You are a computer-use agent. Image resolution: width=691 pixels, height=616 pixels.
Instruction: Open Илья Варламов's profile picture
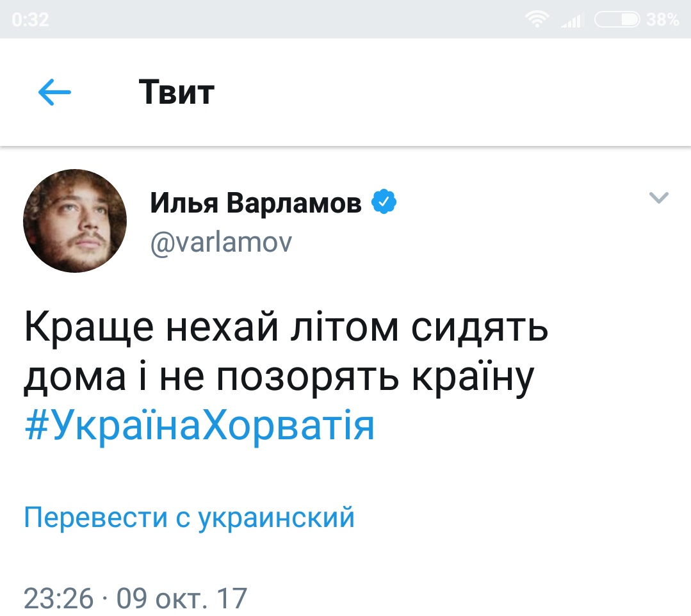click(75, 221)
